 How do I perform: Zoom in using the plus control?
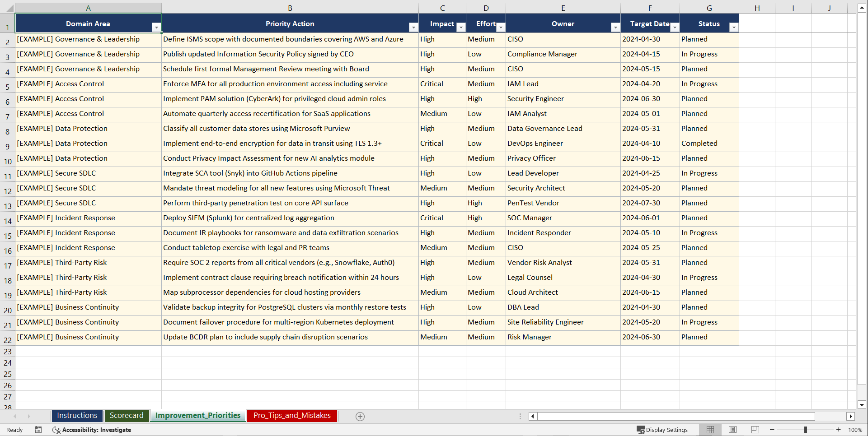838,430
